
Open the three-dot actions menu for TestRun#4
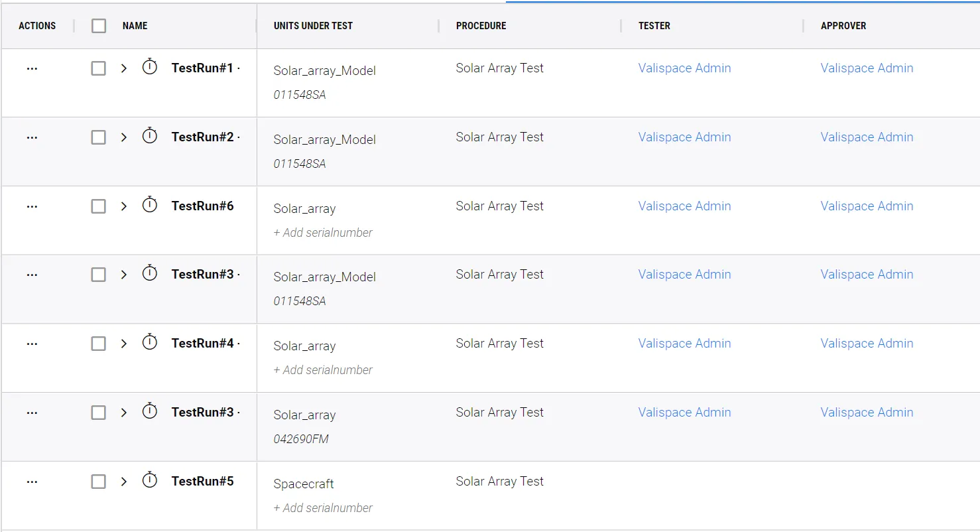point(32,344)
